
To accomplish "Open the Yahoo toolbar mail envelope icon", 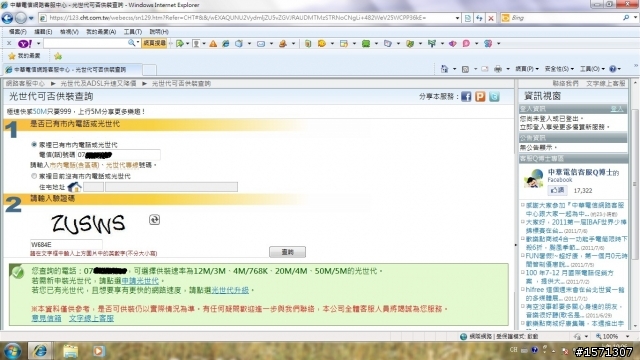I will 261,44.
